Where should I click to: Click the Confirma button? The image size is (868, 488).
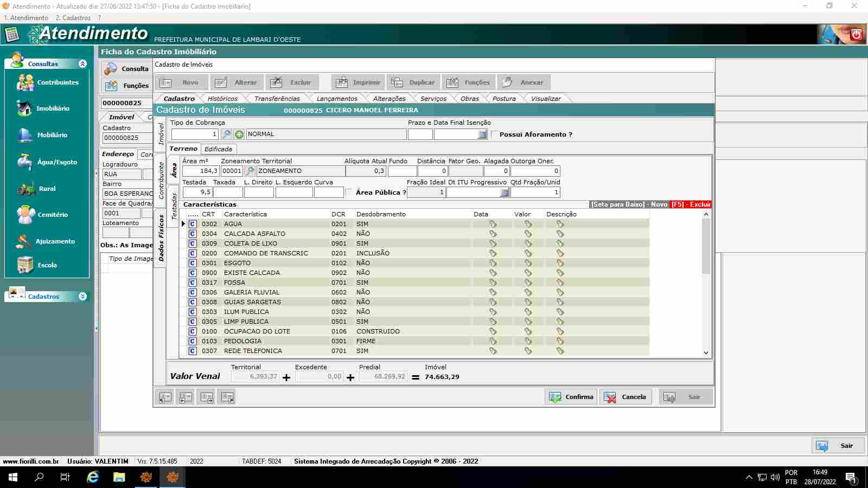tap(571, 397)
